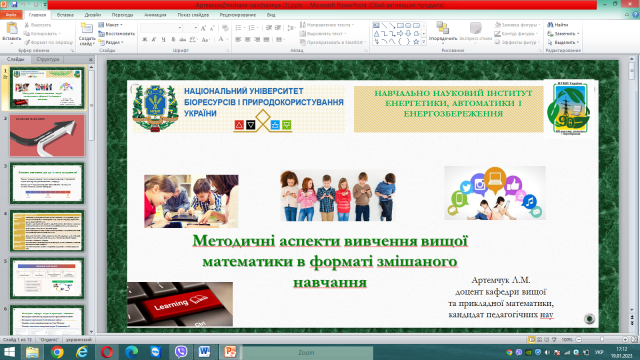Click the Zoom Out minus button
This screenshot has height=360, width=640.
[578, 340]
